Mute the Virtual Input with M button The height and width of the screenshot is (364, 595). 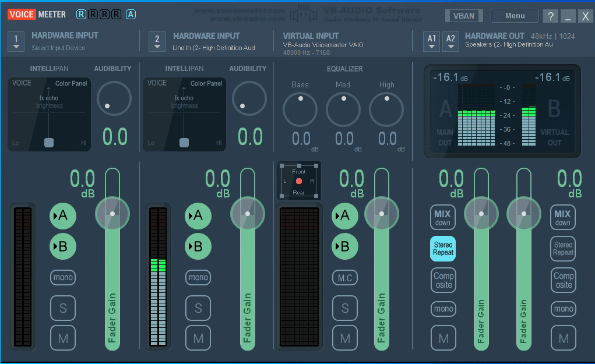coord(345,338)
